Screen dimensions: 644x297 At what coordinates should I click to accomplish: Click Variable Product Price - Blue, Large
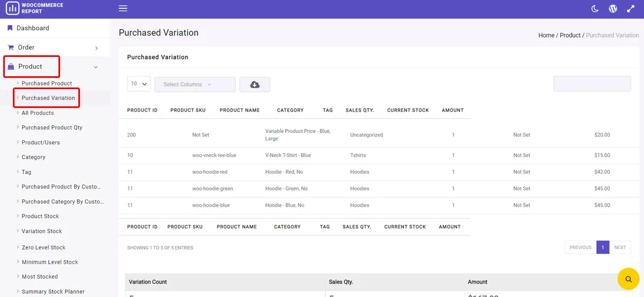(x=298, y=135)
